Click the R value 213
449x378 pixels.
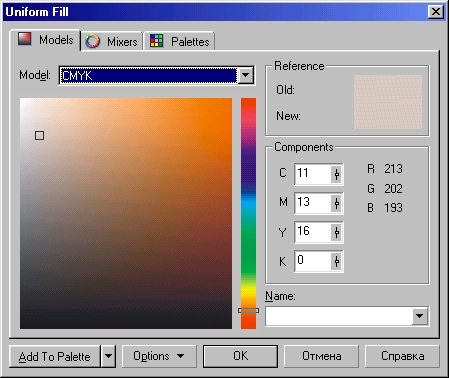(x=393, y=169)
